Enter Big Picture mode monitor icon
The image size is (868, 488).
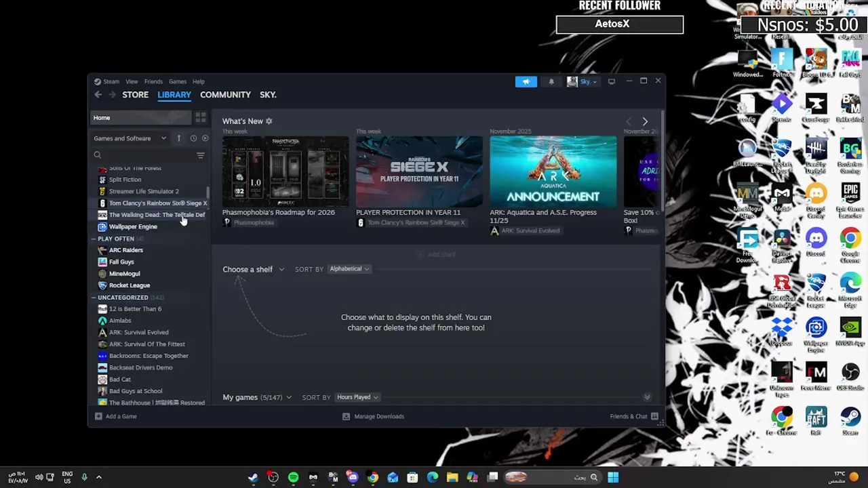click(611, 81)
